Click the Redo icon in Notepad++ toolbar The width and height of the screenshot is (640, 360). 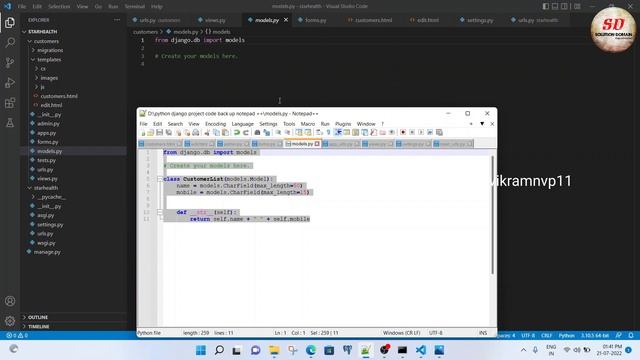245,132
